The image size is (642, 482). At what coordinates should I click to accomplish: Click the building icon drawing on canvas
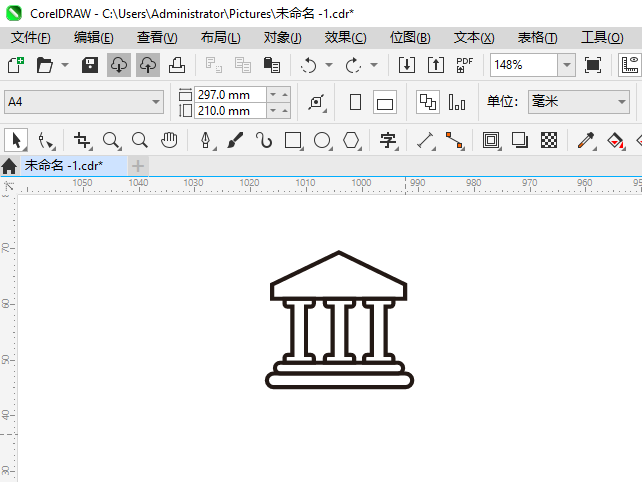[339, 319]
